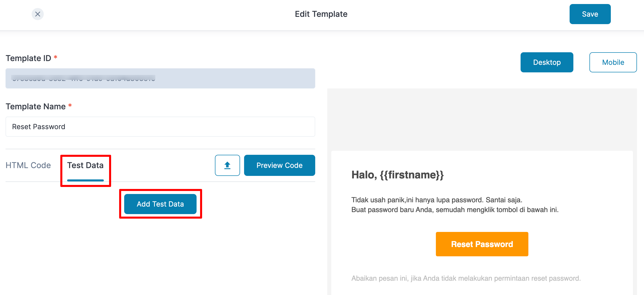Focus the Template Name input field
644x295 pixels.
coord(160,127)
